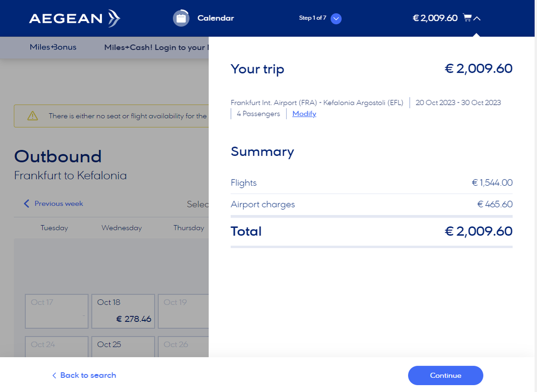
Task: Select the Oct 17 date cell
Action: pos(56,311)
